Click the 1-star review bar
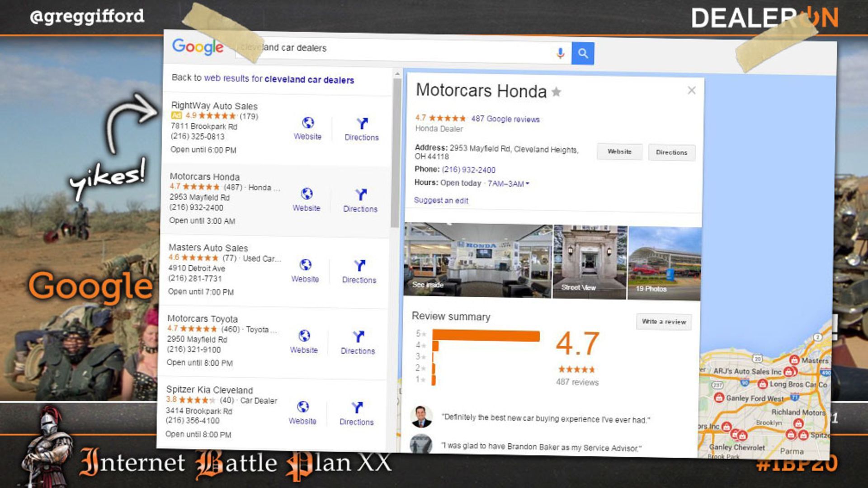This screenshot has width=868, height=488. click(x=434, y=380)
